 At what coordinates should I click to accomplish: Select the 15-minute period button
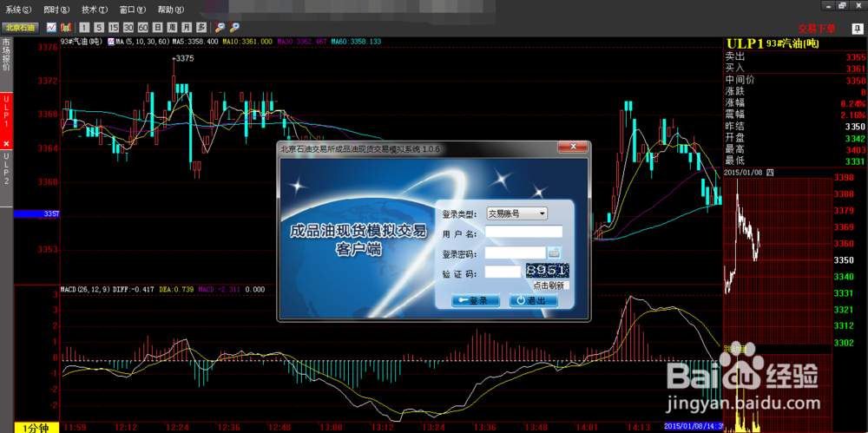pyautogui.click(x=114, y=27)
